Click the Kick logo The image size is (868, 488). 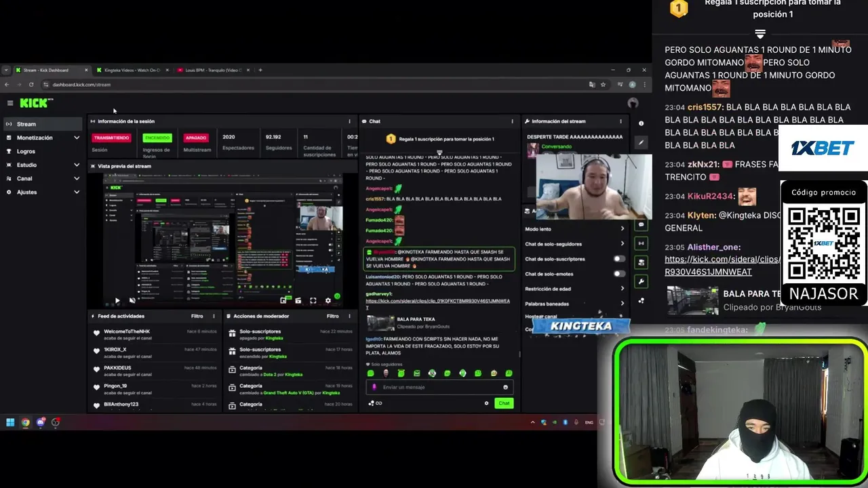tap(35, 103)
